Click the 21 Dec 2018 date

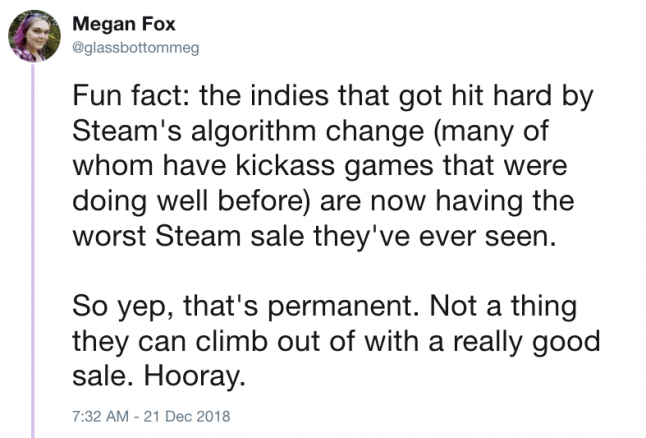pos(193,413)
